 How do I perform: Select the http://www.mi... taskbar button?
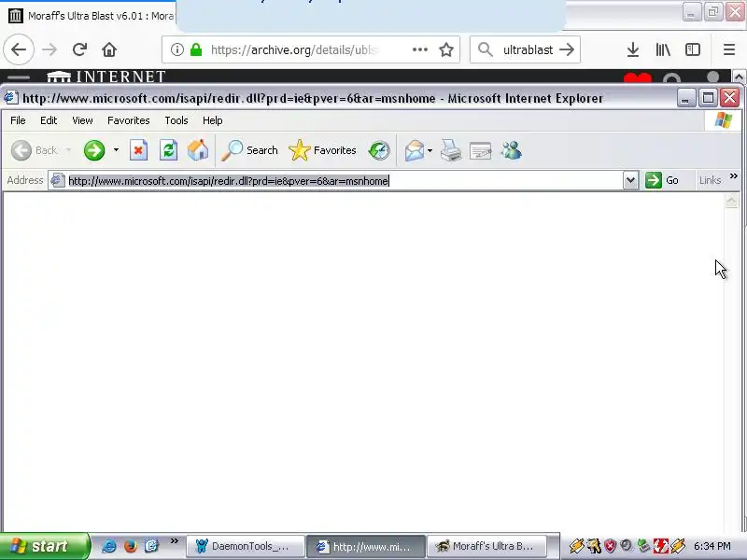366,546
